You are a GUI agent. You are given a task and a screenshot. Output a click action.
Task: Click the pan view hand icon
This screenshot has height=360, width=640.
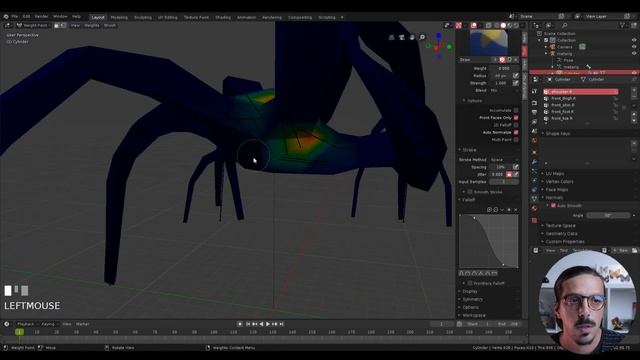coord(412,37)
